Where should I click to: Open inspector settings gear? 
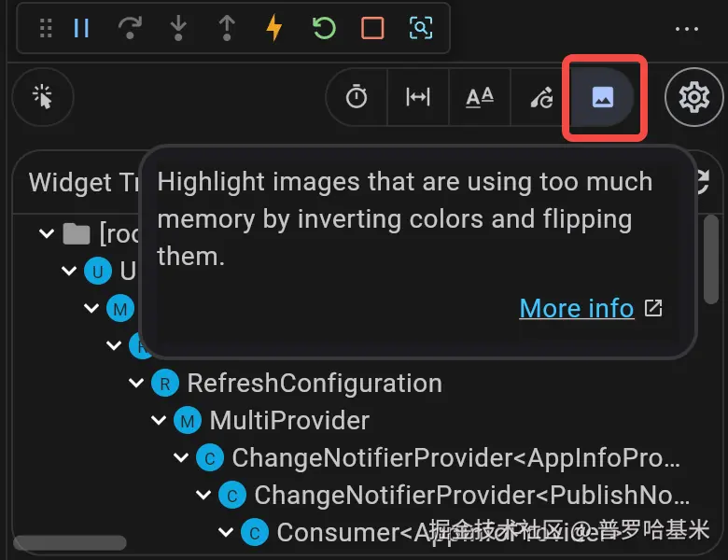pos(694,97)
